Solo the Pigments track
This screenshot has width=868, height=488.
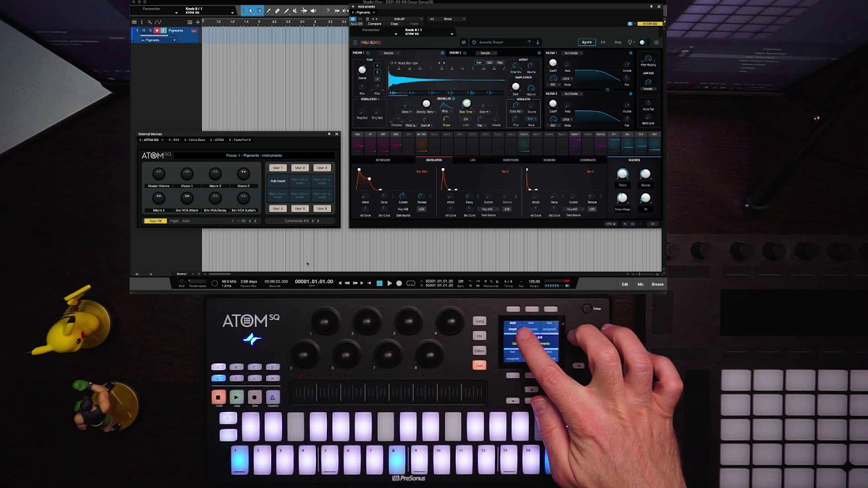[151, 30]
